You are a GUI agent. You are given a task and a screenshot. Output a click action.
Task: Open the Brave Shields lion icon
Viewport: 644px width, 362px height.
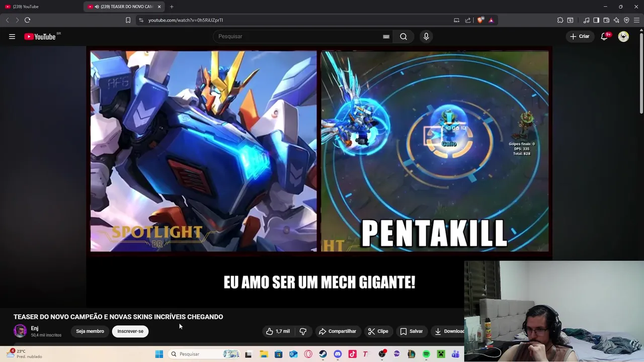(x=480, y=20)
